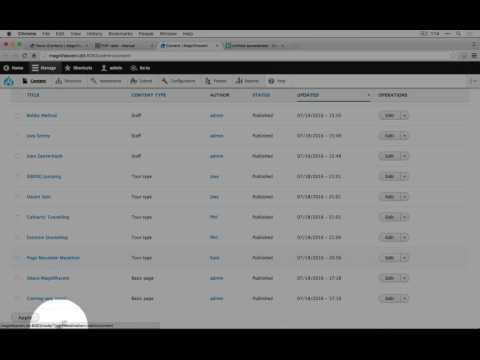Open the Chrome application menu
Screen dimensions: 480x360
point(27,34)
